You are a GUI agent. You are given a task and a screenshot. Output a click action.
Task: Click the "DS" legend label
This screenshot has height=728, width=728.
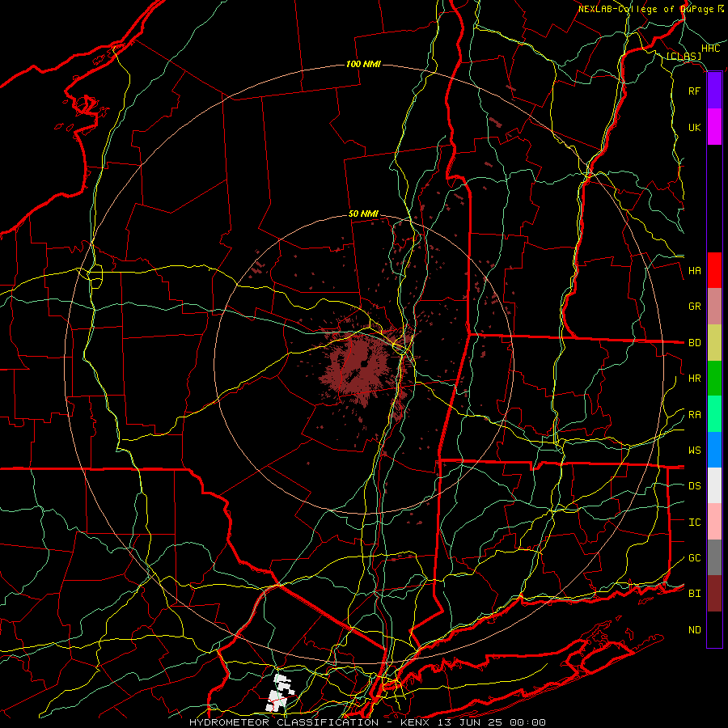coord(694,486)
